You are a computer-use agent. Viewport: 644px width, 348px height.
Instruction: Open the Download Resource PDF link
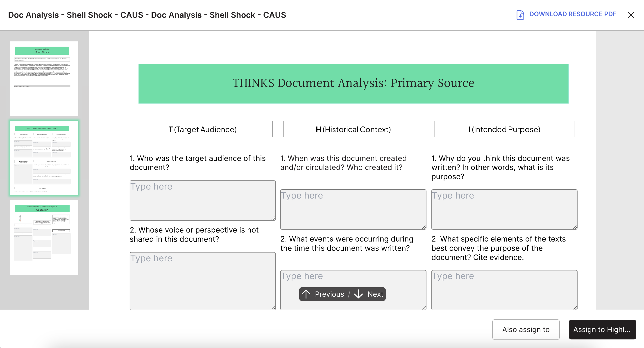[572, 14]
